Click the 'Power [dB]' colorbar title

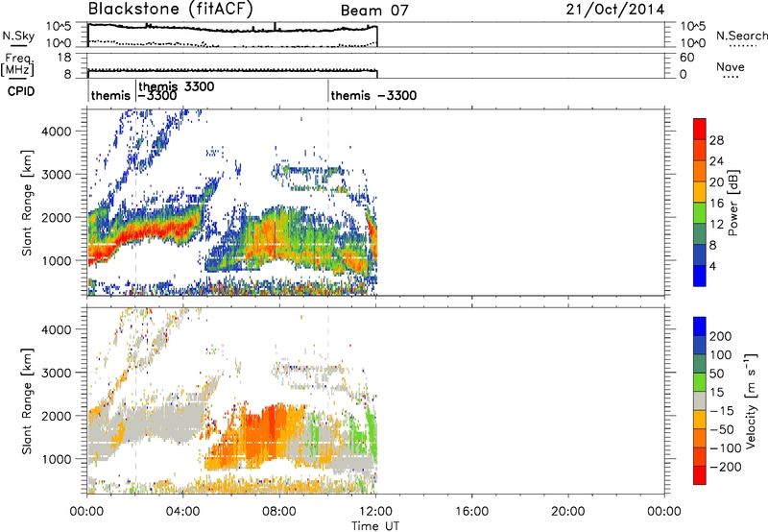pyautogui.click(x=733, y=203)
